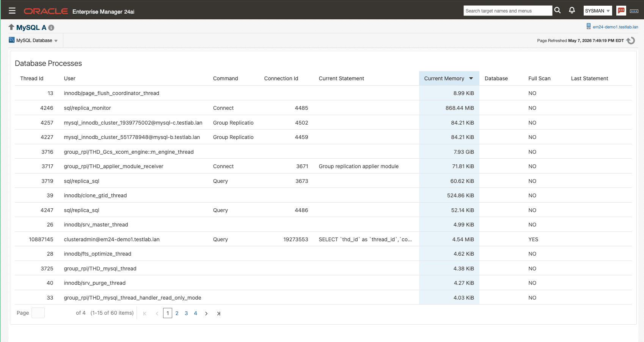
Task: Go to page 4 of results
Action: pos(195,313)
